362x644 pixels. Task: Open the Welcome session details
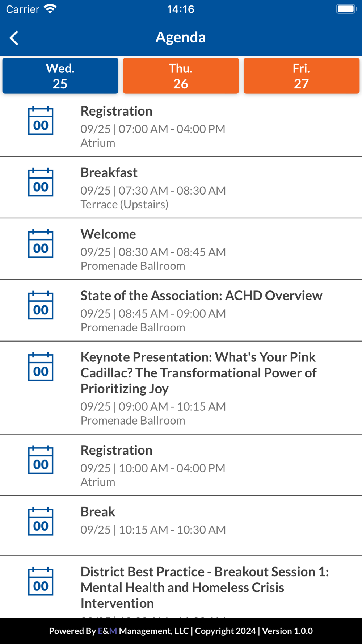coord(108,234)
